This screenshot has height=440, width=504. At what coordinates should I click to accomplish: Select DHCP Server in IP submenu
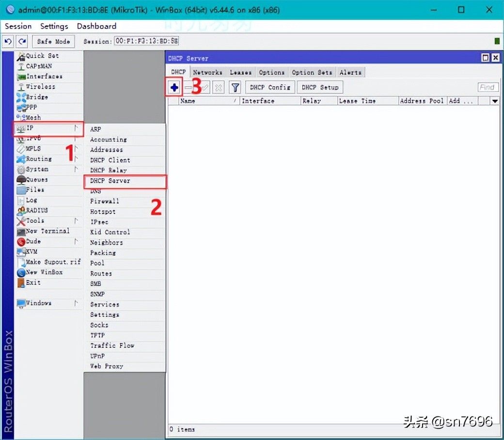[125, 181]
